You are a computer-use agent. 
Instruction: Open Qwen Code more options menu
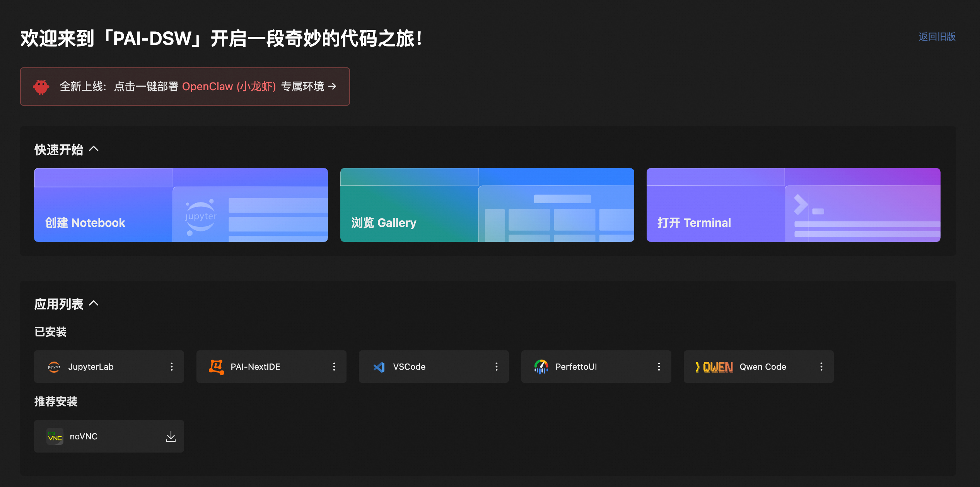(821, 367)
